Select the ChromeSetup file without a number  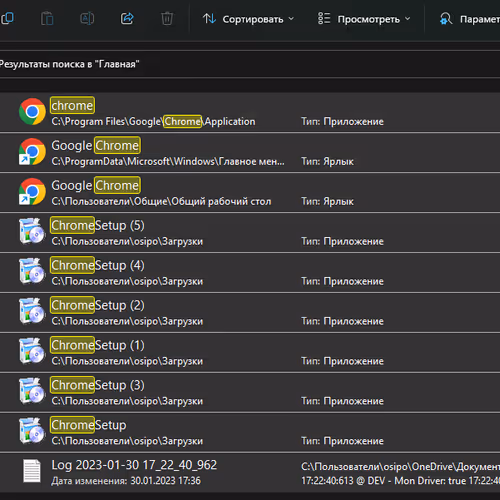[x=250, y=433]
